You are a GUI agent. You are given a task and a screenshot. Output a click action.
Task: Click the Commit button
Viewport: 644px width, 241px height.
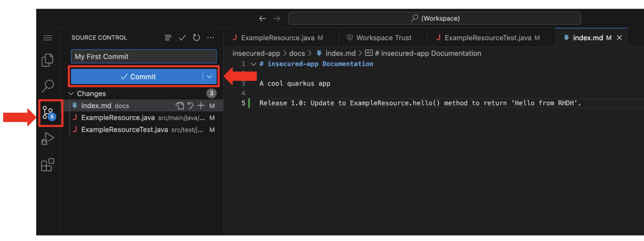coord(137,76)
